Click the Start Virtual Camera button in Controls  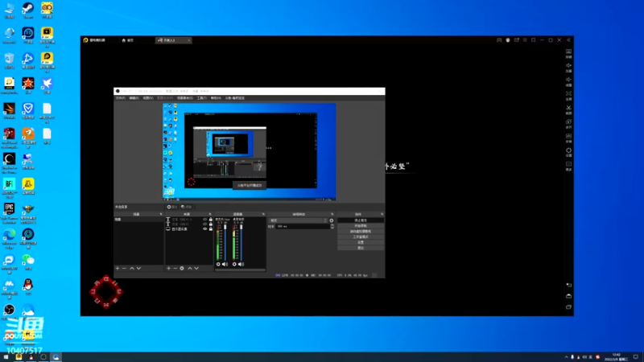[361, 232]
